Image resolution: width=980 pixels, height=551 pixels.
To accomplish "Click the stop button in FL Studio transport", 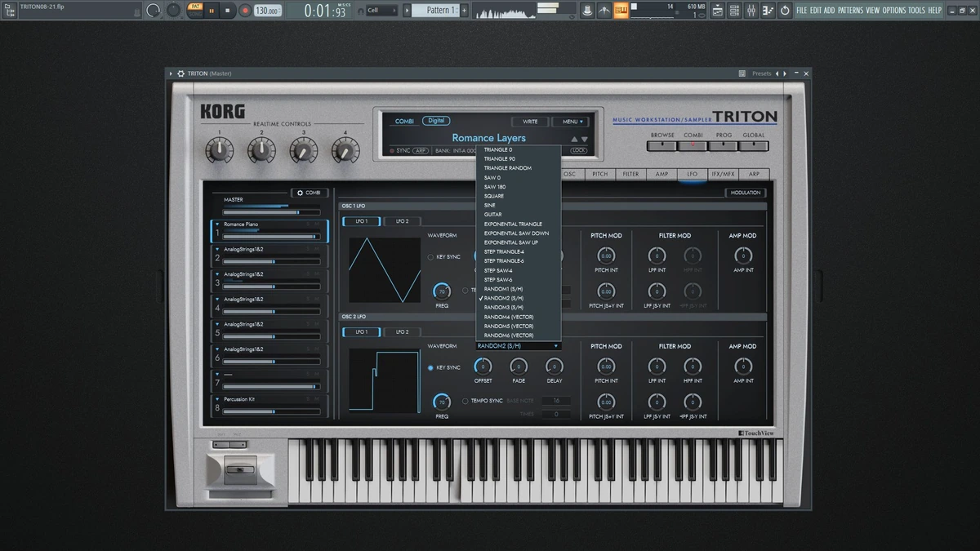I will pyautogui.click(x=228, y=11).
